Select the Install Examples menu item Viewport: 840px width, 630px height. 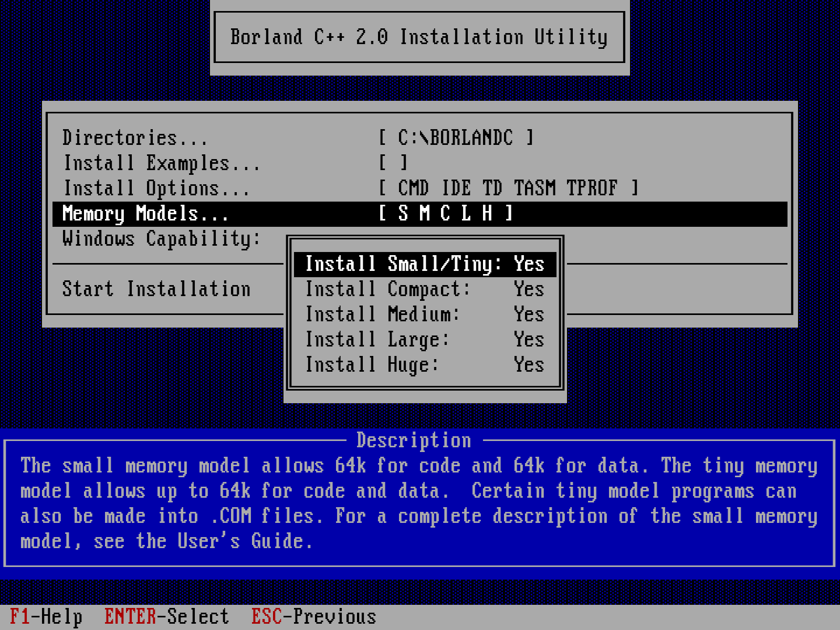click(162, 163)
